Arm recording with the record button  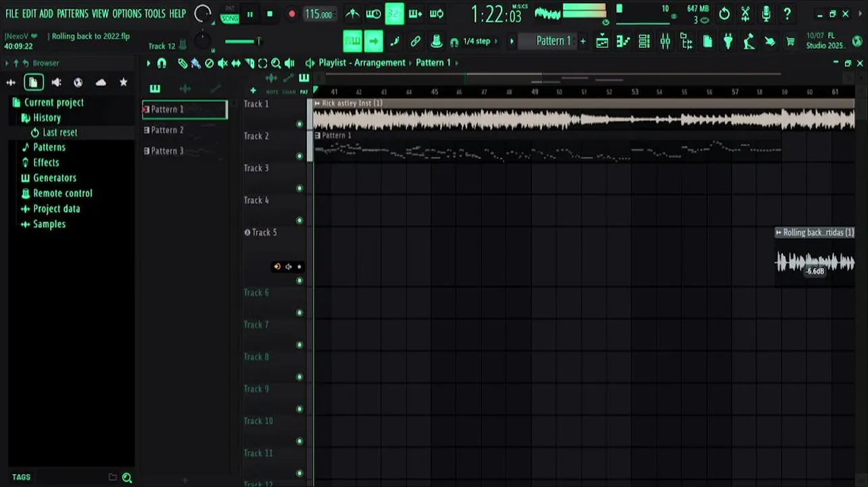291,14
